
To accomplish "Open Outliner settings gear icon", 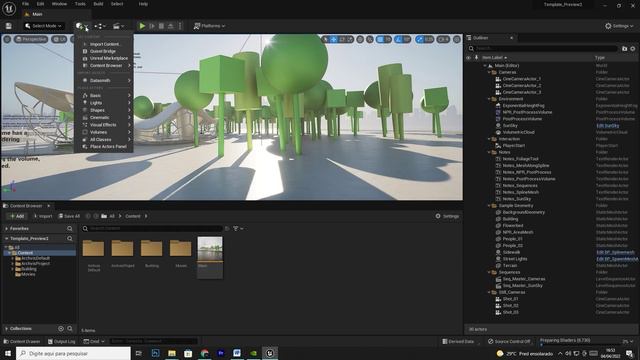I will [x=633, y=49].
